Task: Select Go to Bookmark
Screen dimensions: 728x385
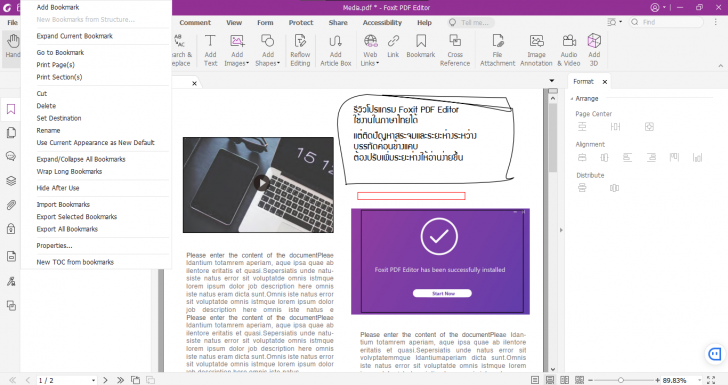Action: [60, 52]
